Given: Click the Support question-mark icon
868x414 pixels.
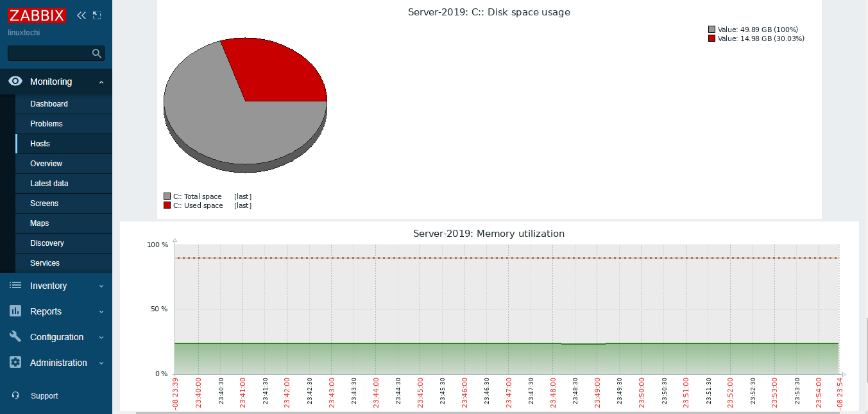Looking at the screenshot, I should [15, 395].
